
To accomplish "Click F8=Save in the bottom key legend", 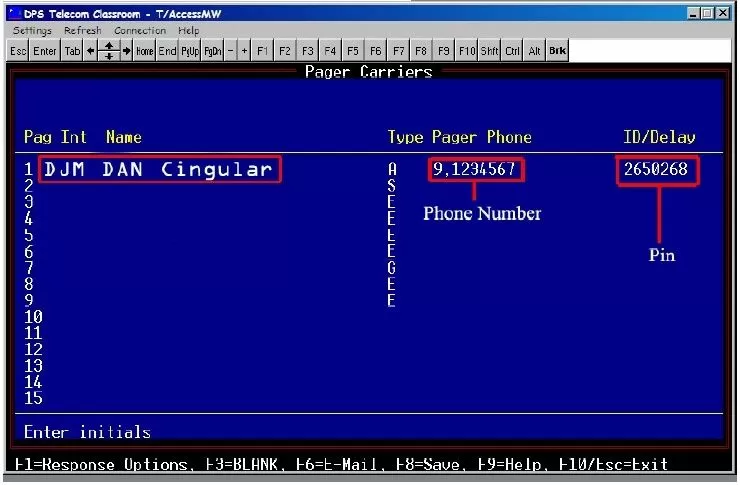I will [x=428, y=465].
